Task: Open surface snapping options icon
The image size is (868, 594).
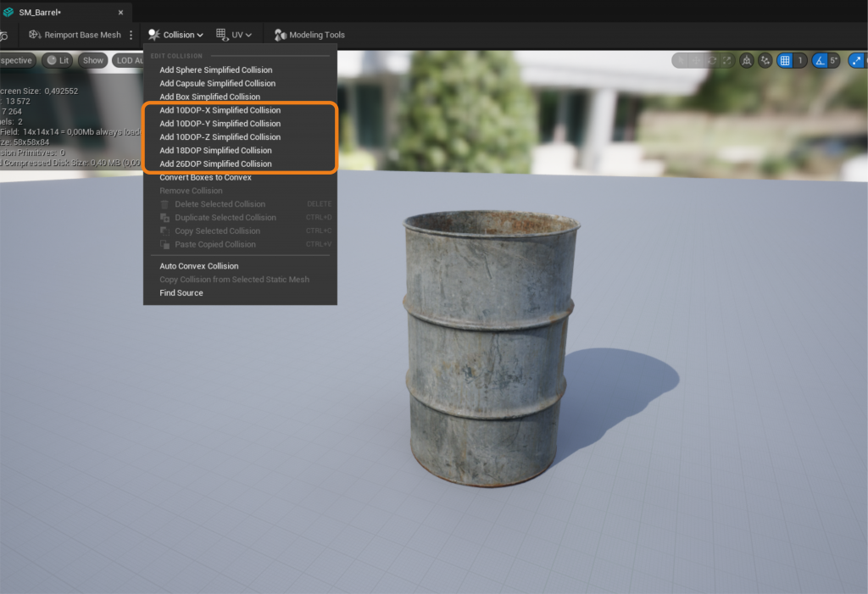Action: pos(765,60)
